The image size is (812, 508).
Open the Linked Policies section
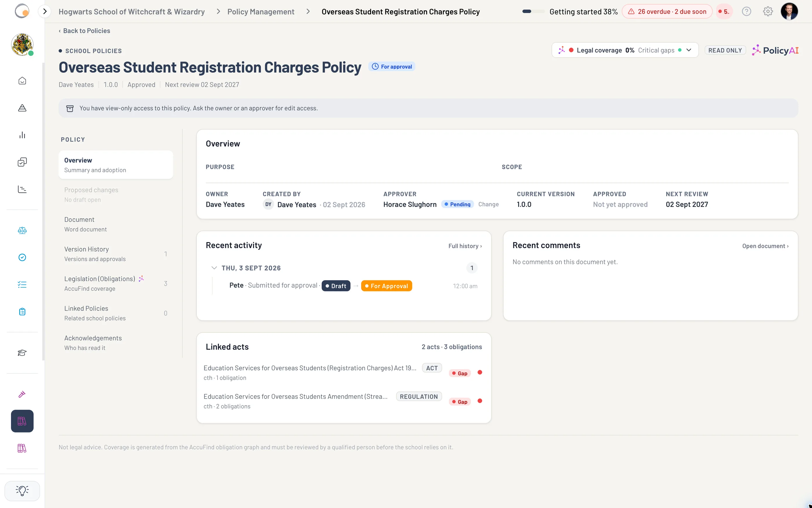[116, 313]
